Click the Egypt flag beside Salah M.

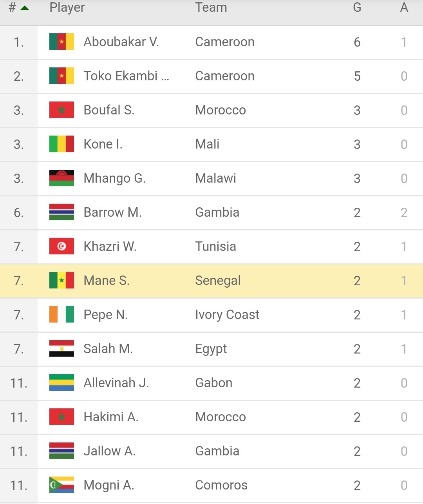click(61, 348)
